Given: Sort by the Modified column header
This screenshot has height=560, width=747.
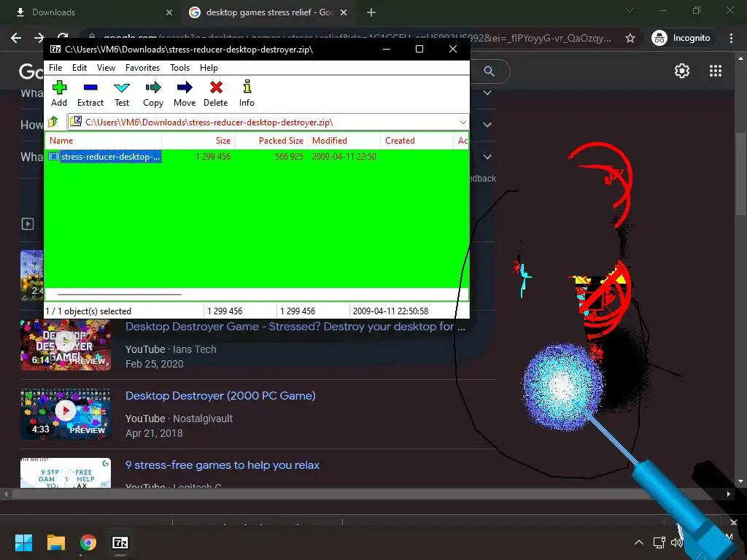Looking at the screenshot, I should point(344,141).
